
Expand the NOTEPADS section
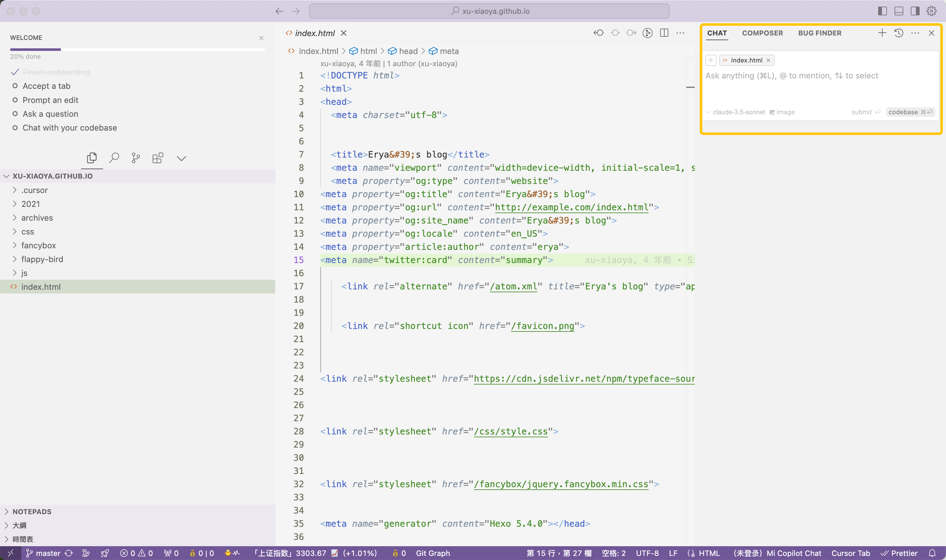pos(32,512)
